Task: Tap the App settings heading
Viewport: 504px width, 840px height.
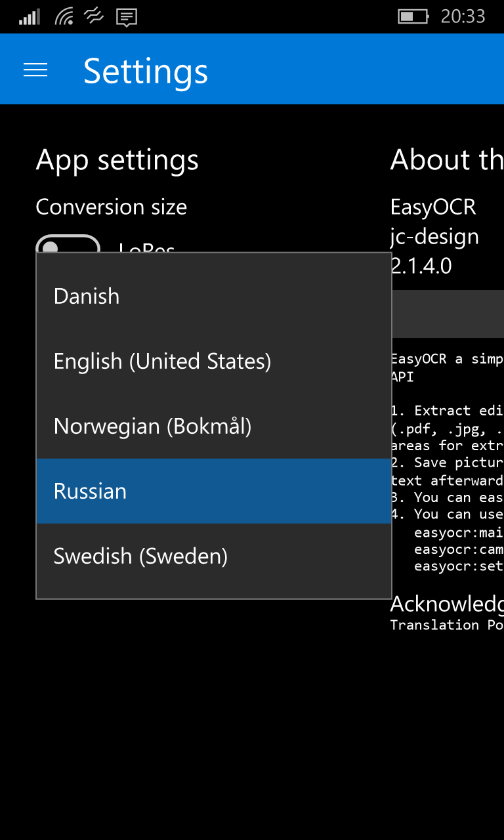Action: click(117, 160)
